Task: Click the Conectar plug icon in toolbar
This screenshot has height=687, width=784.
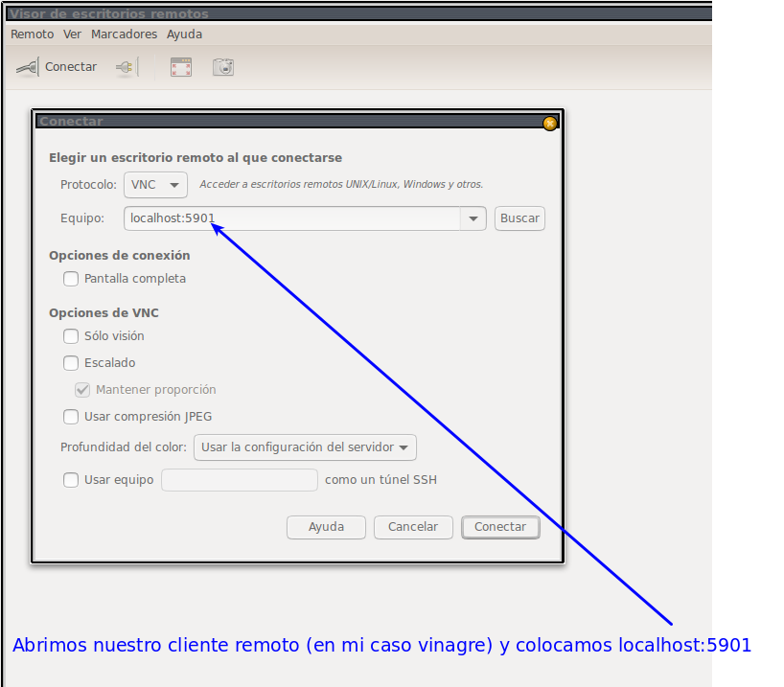Action: (27, 67)
